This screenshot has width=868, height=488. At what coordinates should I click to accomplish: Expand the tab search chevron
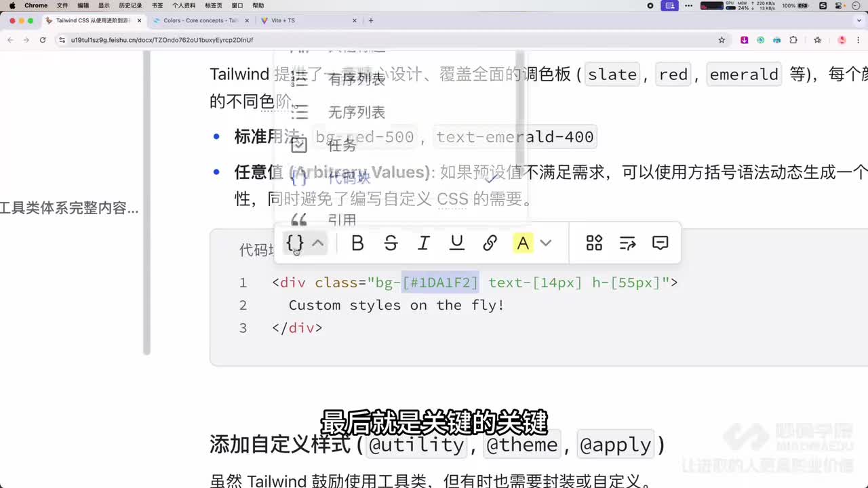tap(858, 20)
